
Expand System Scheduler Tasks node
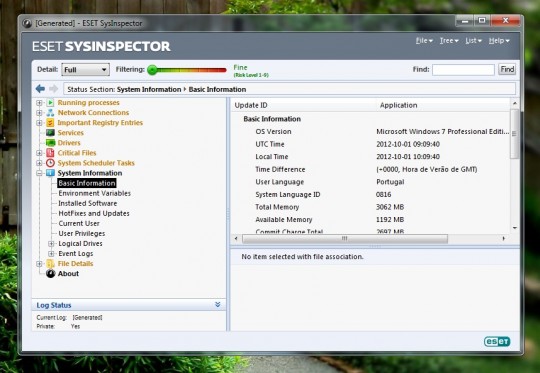39,163
